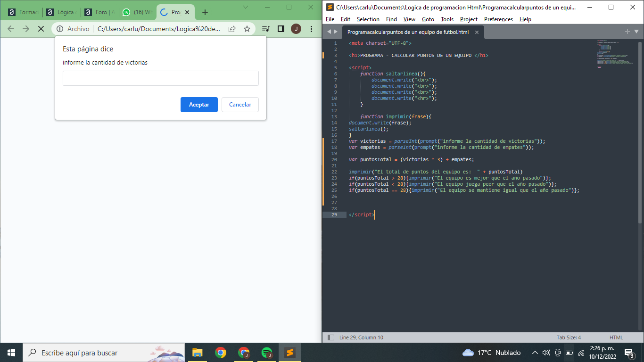The width and height of the screenshot is (644, 362).
Task: Switch to the Lógica Chrome tab
Action: pyautogui.click(x=62, y=12)
